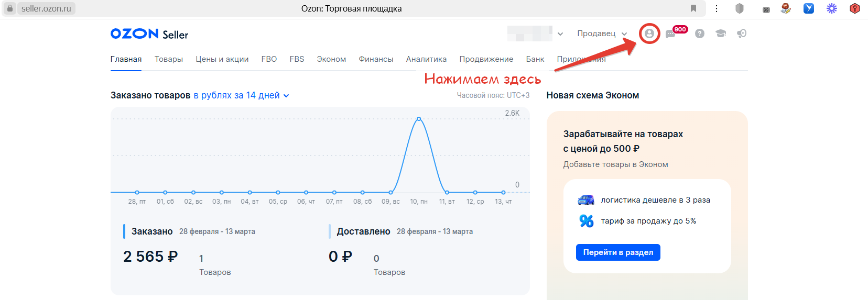Click the Заказано date range 28 февраля - 13 марта
Screen dimensions: 868x300
coord(217,231)
